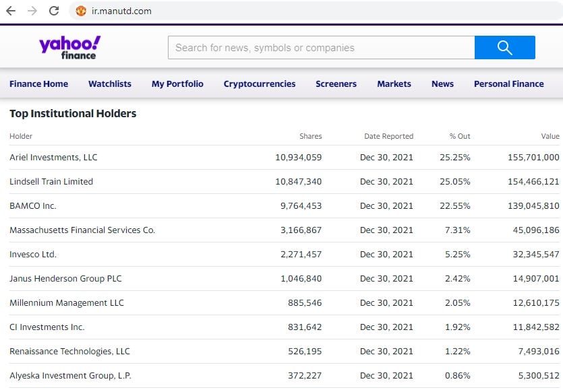Select Janus Henderson Group PLC holder name
This screenshot has height=392, width=563.
pyautogui.click(x=65, y=278)
